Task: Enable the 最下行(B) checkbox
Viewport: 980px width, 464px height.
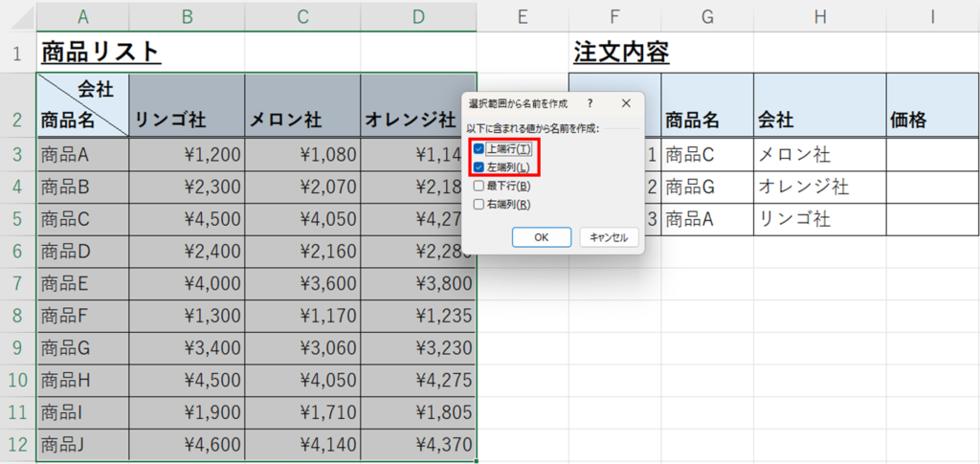Action: (479, 186)
